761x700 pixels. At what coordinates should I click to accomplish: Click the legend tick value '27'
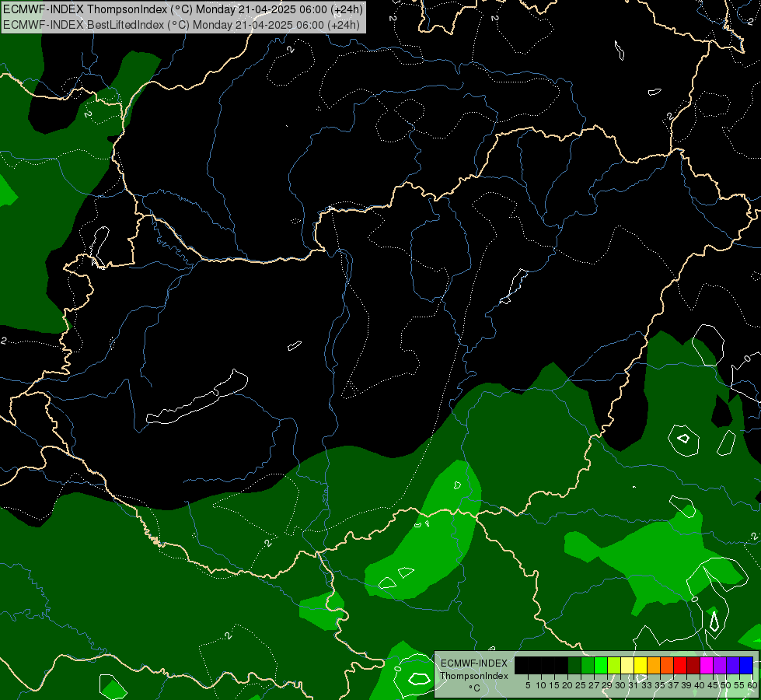594,685
